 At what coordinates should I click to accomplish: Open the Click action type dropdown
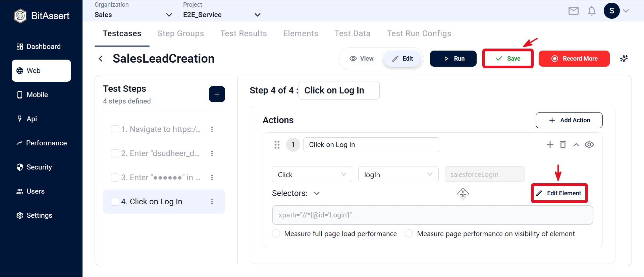(312, 174)
